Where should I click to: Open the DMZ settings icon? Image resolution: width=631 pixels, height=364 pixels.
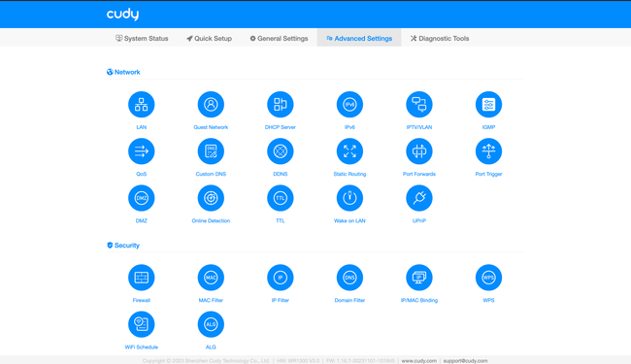pyautogui.click(x=142, y=198)
